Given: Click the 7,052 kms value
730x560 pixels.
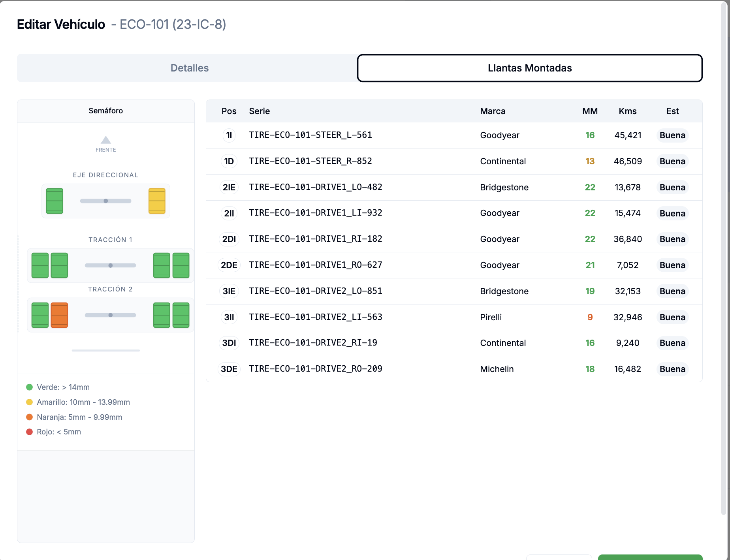Looking at the screenshot, I should [628, 265].
